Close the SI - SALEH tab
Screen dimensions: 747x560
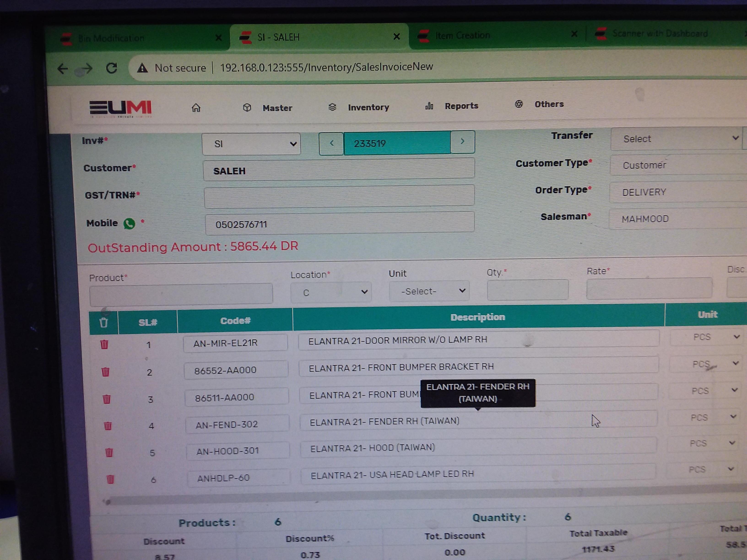397,36
